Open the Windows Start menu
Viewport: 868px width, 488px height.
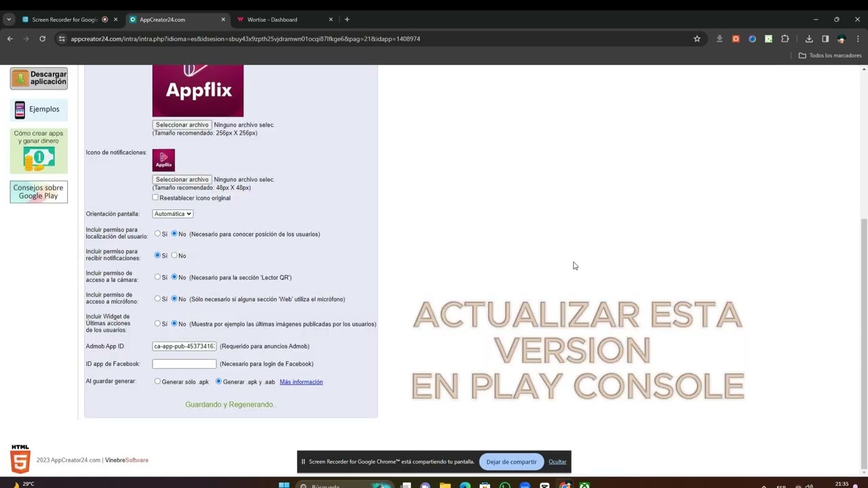coord(284,485)
